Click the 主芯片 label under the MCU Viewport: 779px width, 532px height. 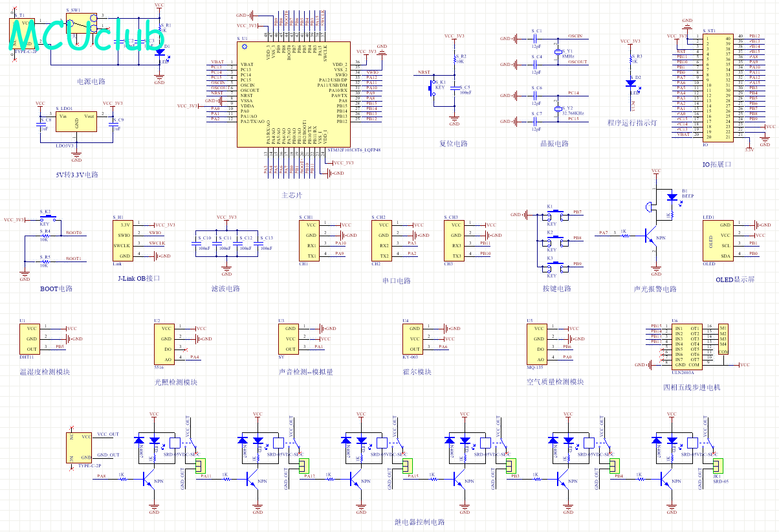292,195
